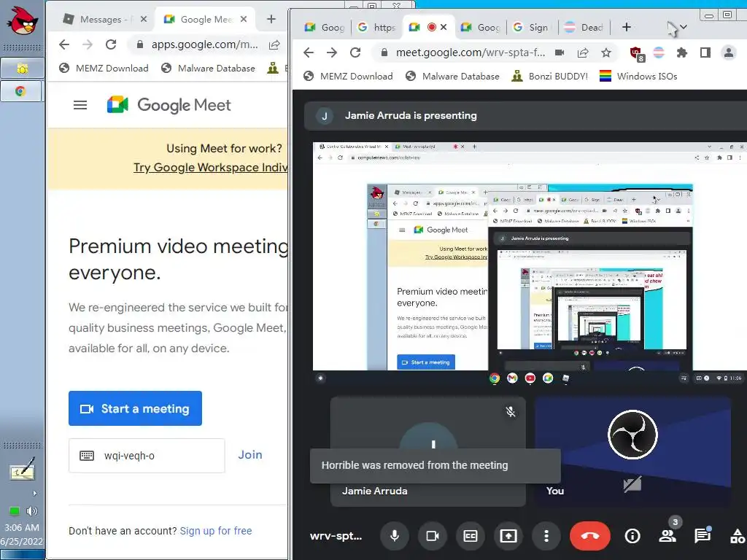Viewport: 747px width, 560px height.
Task: Open the volume speaker tray icon
Action: tap(32, 511)
